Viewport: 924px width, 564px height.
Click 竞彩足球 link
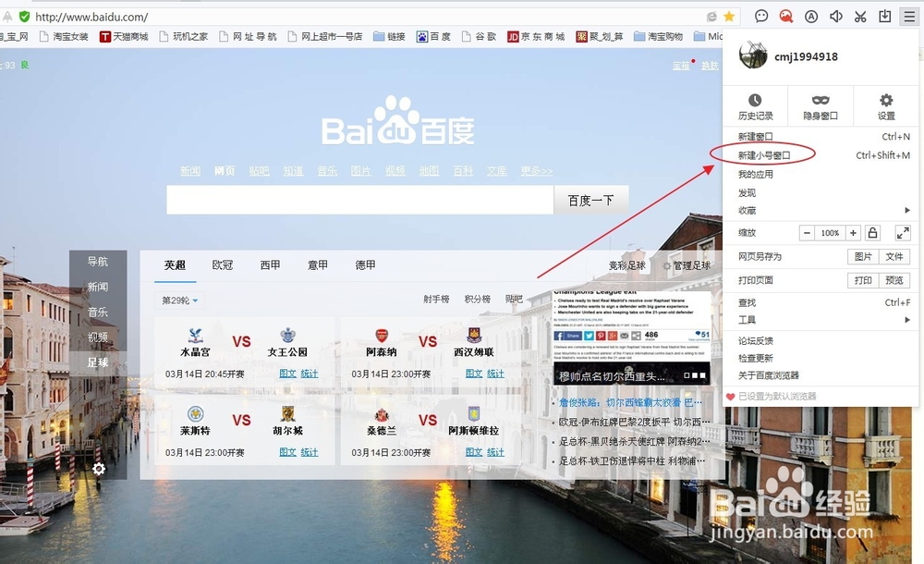click(627, 266)
